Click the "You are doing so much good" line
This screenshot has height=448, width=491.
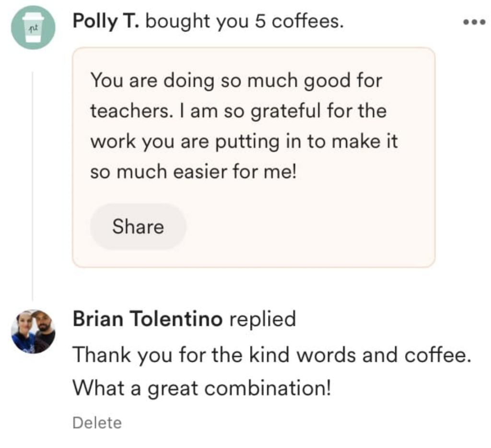tap(236, 80)
